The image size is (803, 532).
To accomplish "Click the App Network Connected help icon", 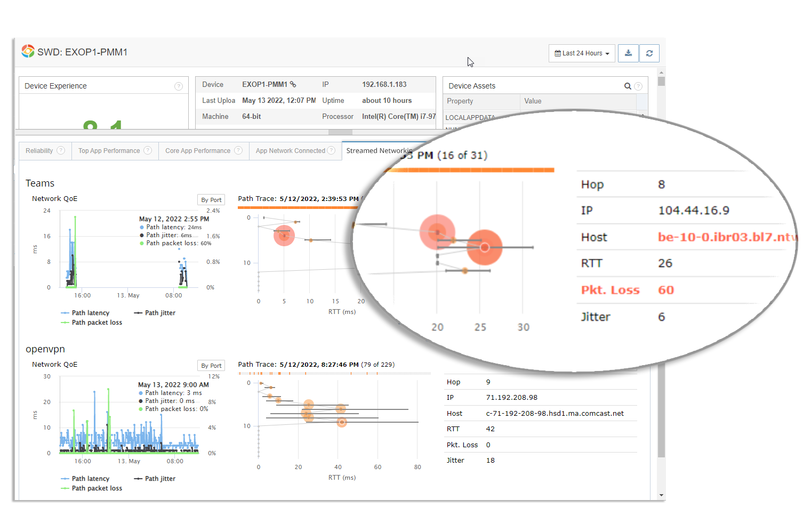I will [x=331, y=151].
